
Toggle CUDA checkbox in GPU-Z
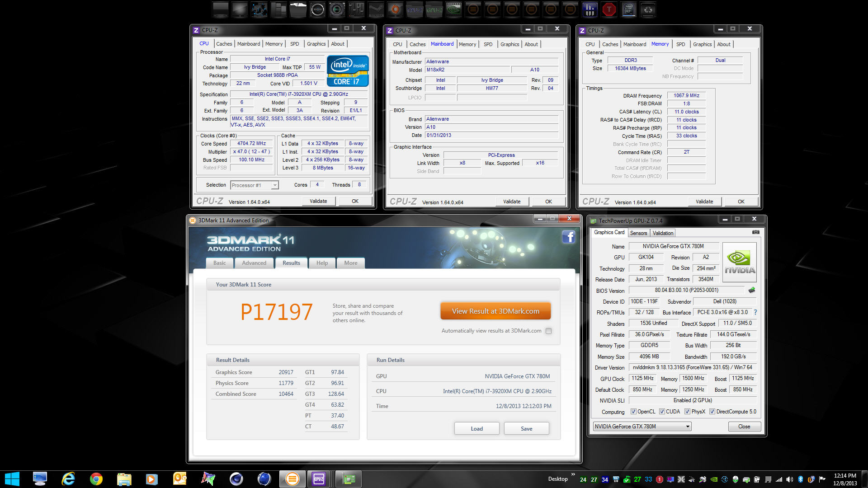coord(662,412)
